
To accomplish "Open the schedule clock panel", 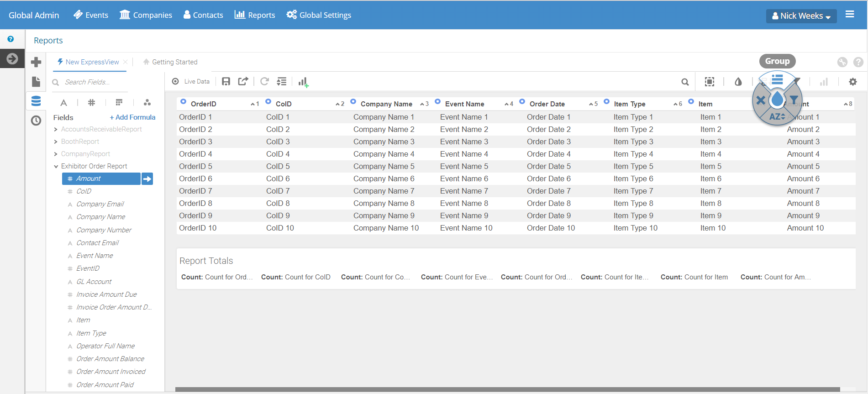I will pyautogui.click(x=36, y=121).
